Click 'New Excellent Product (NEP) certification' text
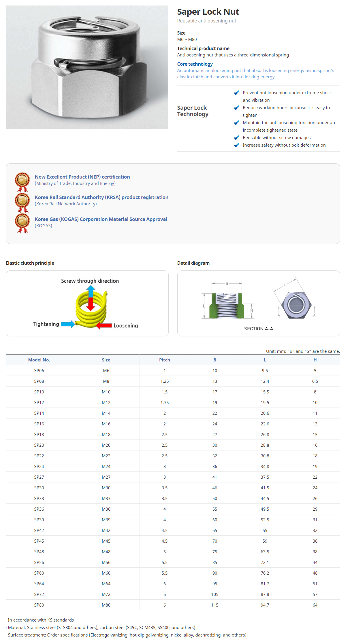 coord(82,177)
